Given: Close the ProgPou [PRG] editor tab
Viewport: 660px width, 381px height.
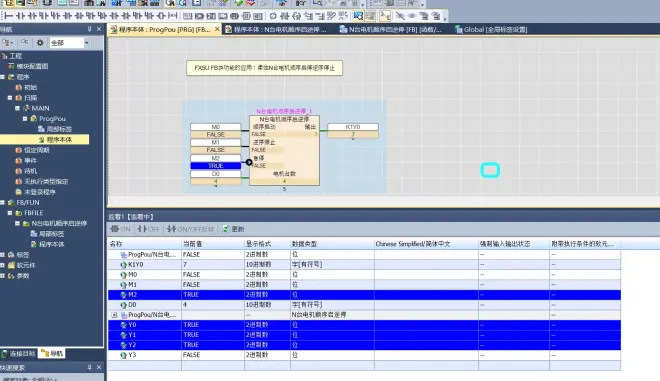Looking at the screenshot, I should click(217, 29).
